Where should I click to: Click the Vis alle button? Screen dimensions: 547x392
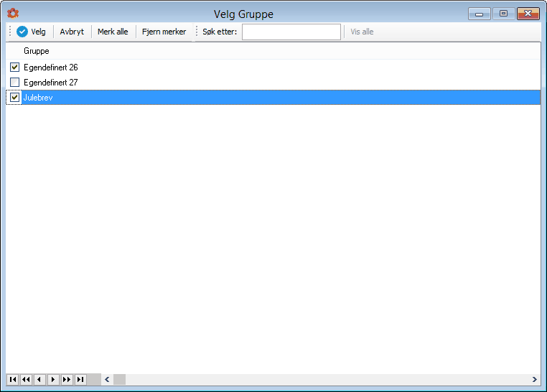362,32
